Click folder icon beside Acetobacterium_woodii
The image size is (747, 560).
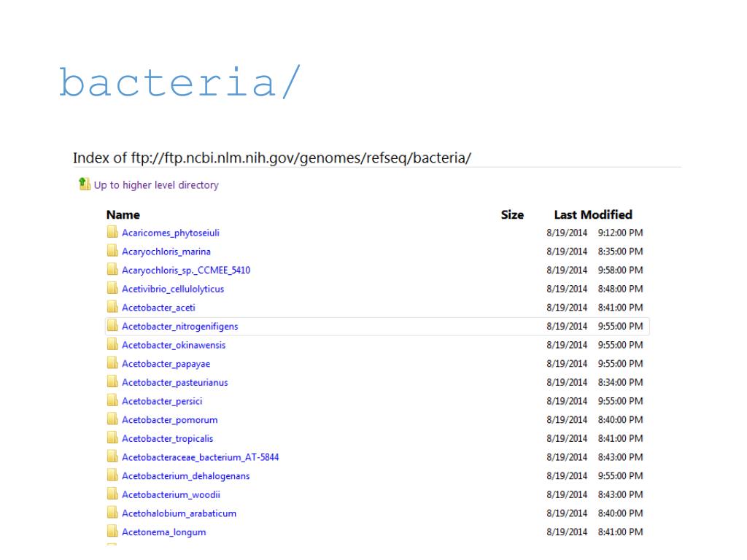pos(112,494)
